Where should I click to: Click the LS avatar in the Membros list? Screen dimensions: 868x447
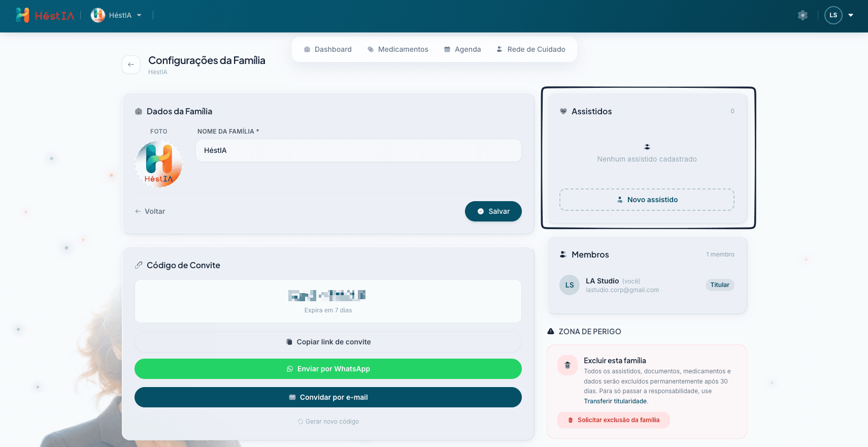(x=570, y=285)
